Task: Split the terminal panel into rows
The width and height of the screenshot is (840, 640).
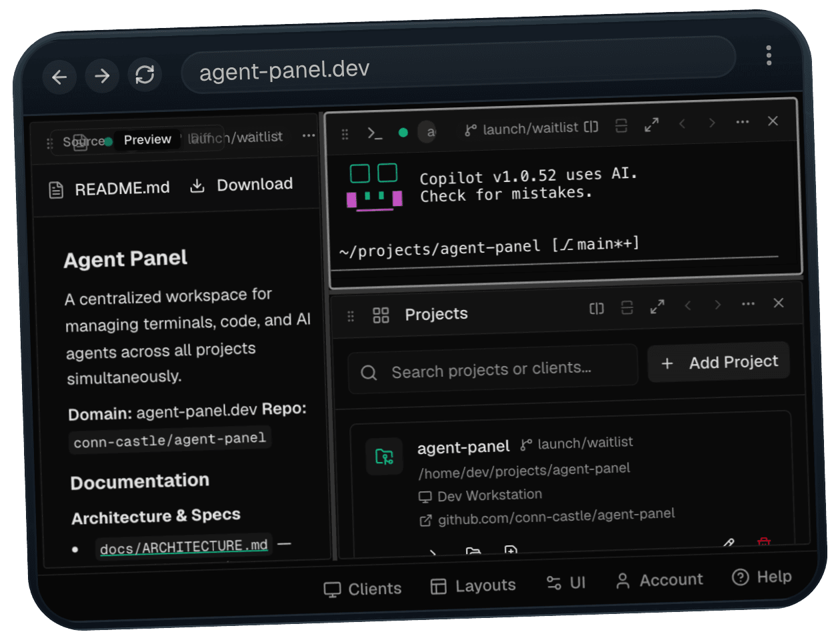Action: 621,125
